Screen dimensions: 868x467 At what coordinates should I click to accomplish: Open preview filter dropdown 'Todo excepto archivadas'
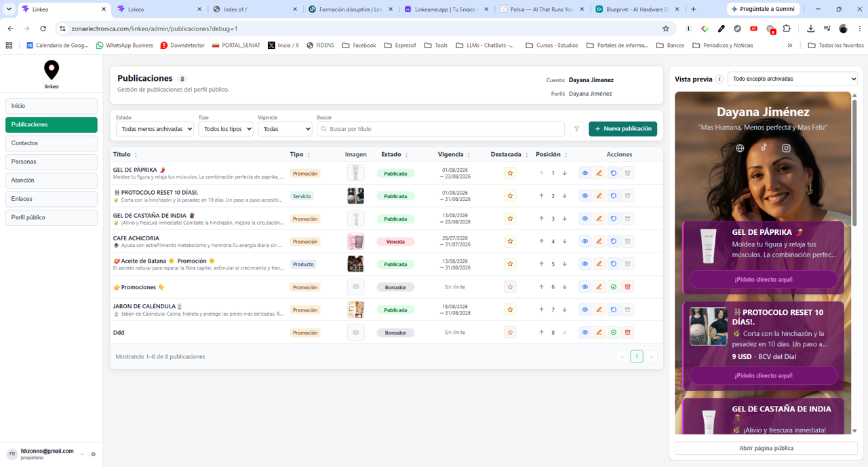[793, 79]
